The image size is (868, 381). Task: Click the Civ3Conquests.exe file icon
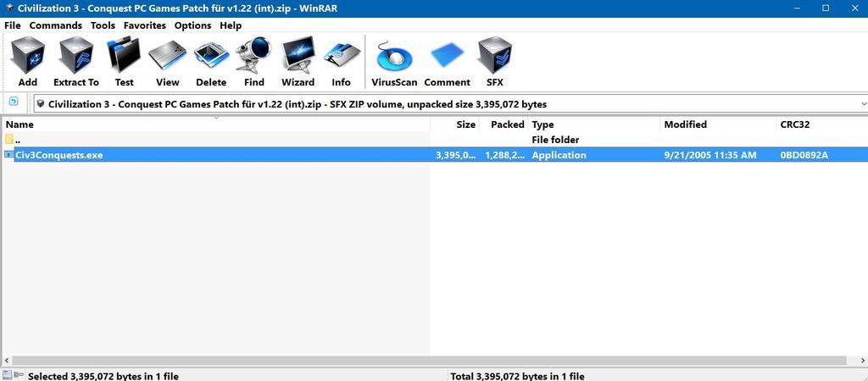coord(9,155)
